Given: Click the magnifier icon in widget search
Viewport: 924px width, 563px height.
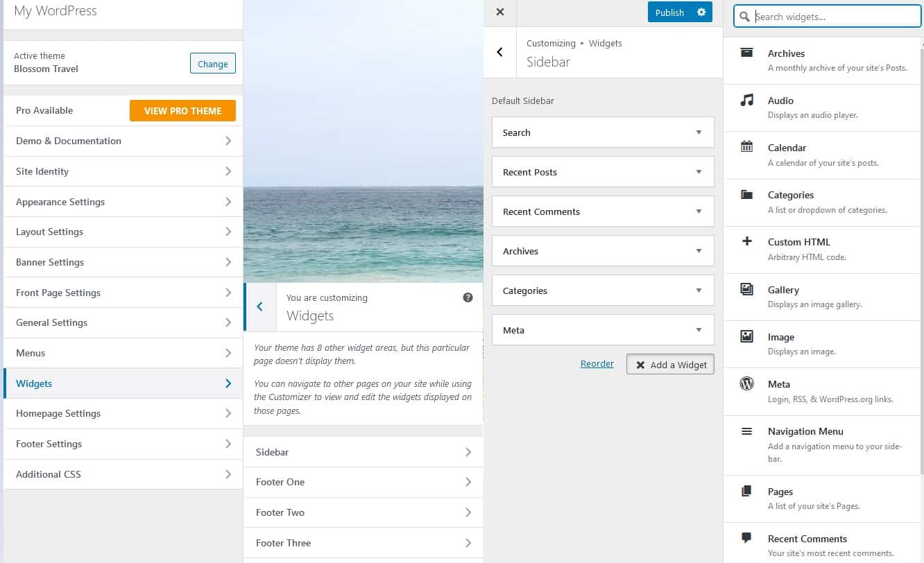Looking at the screenshot, I should click(745, 17).
